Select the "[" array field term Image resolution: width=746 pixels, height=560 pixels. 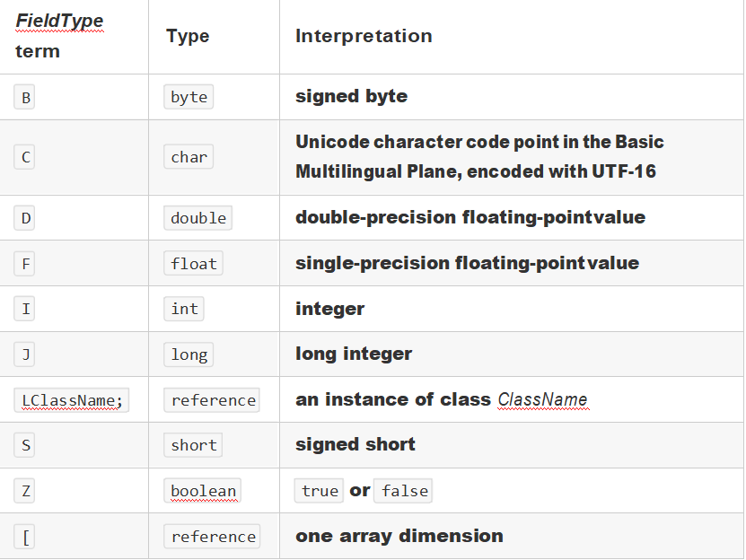(26, 537)
